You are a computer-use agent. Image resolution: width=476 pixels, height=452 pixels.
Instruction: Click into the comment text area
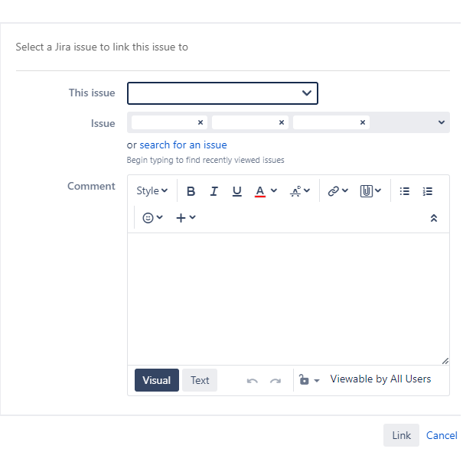point(289,299)
